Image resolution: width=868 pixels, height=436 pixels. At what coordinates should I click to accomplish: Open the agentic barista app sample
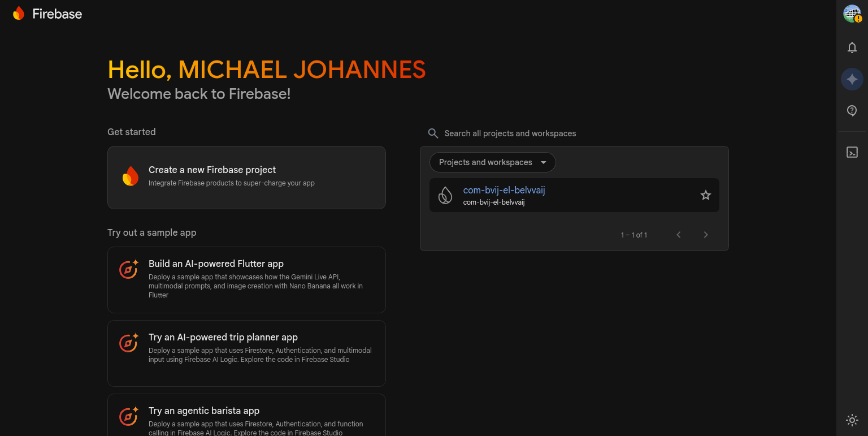[246, 416]
